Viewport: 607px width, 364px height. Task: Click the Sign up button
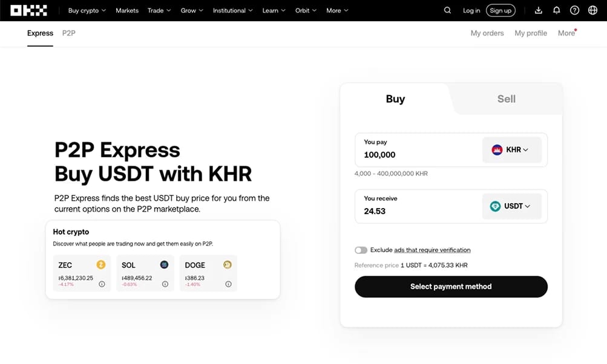pos(500,10)
